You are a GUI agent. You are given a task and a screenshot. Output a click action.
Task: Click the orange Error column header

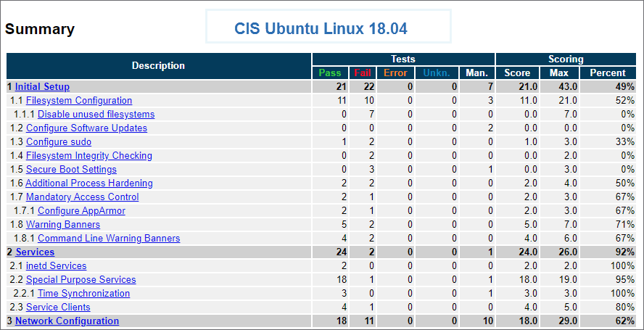pos(395,73)
